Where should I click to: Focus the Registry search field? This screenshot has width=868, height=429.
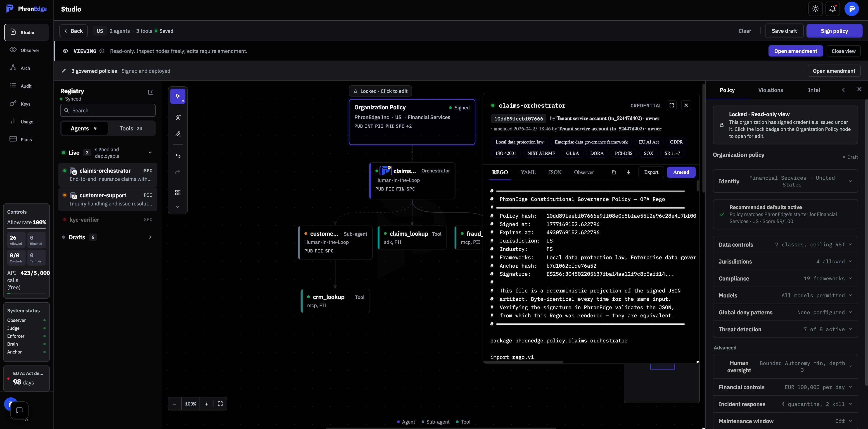click(x=108, y=111)
